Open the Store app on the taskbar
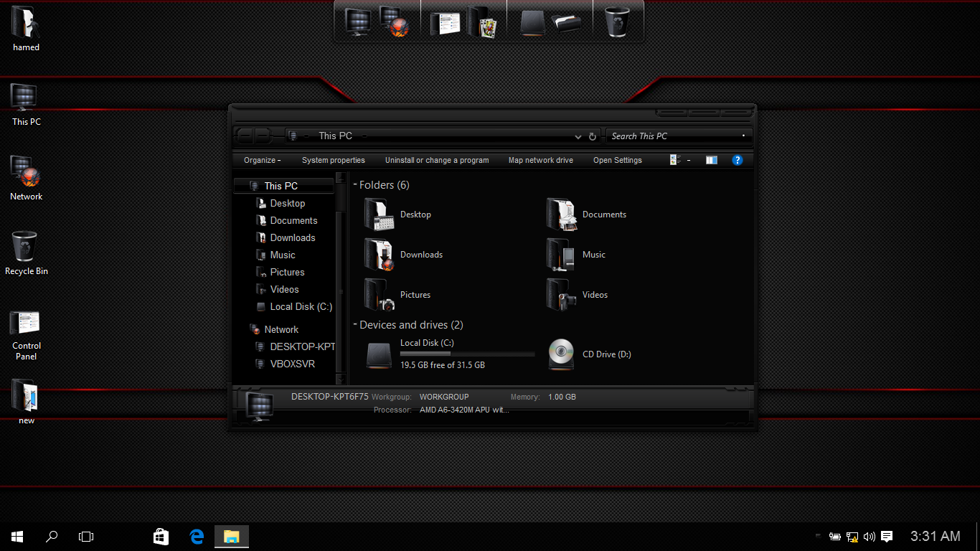Screen dimensions: 980x551 tap(161, 536)
